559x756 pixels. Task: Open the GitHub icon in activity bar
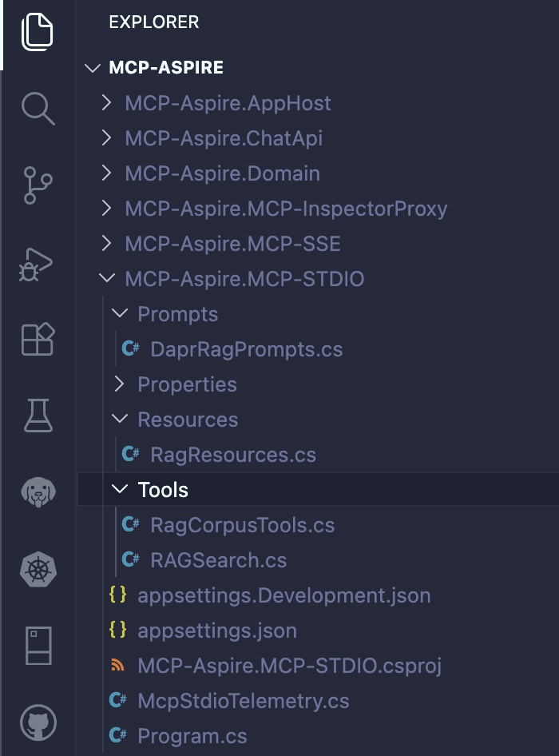click(x=38, y=722)
